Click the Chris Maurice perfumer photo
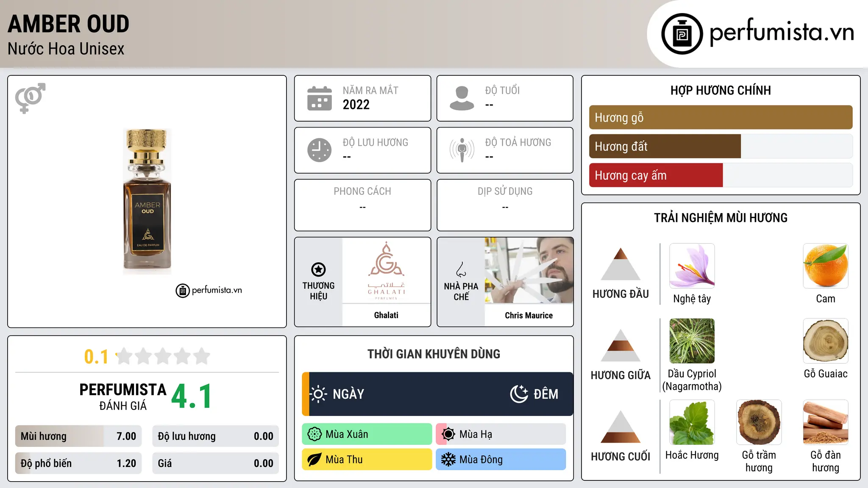This screenshot has height=488, width=868. point(529,270)
